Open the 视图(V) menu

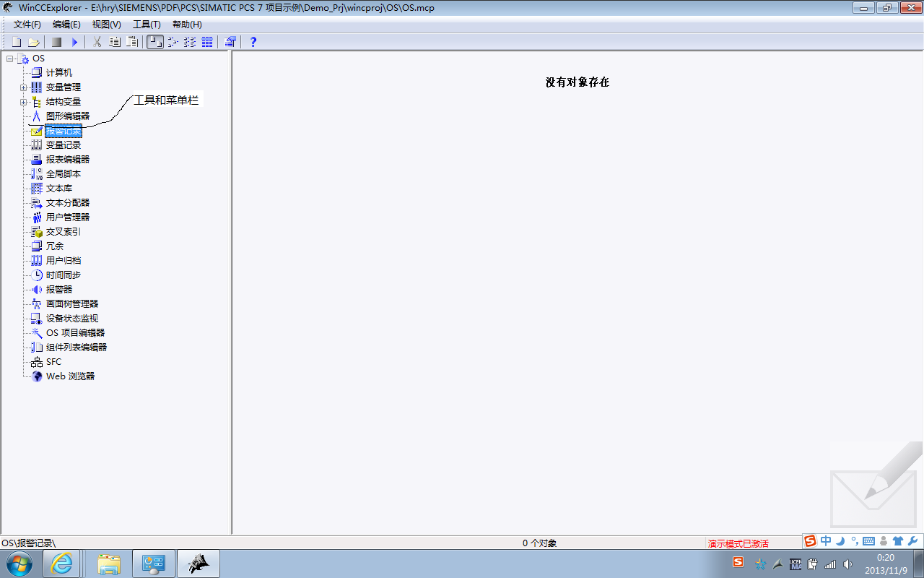tap(106, 25)
